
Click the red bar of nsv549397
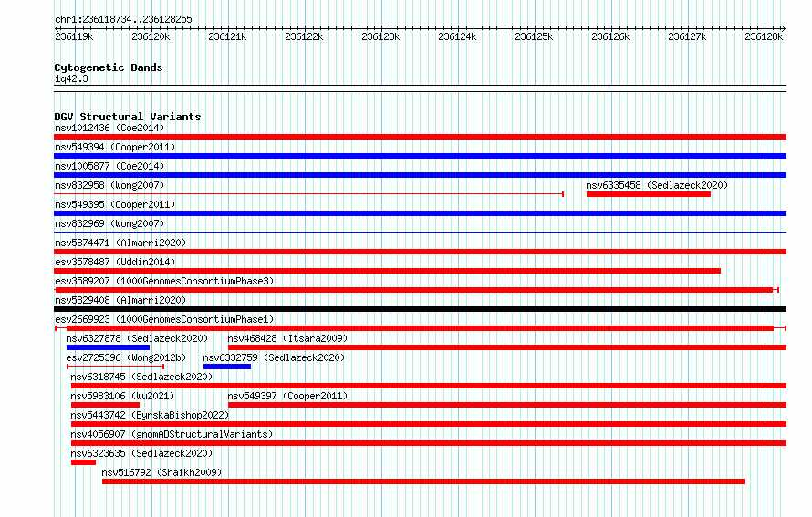pyautogui.click(x=507, y=405)
